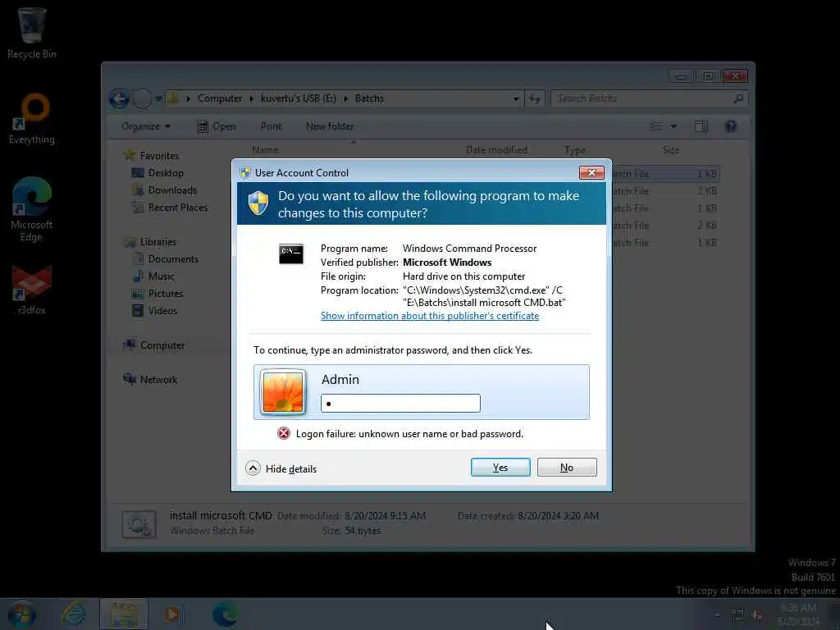Screen dimensions: 840x630
Task: Click Batchs in the address breadcrumb
Action: (x=370, y=98)
